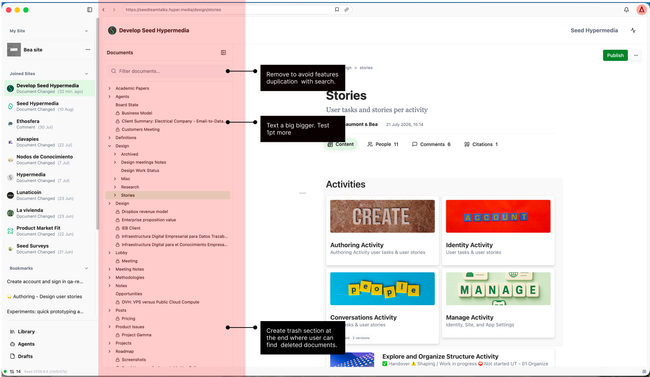
Task: Click the Bea site thumbnail
Action: click(x=14, y=50)
